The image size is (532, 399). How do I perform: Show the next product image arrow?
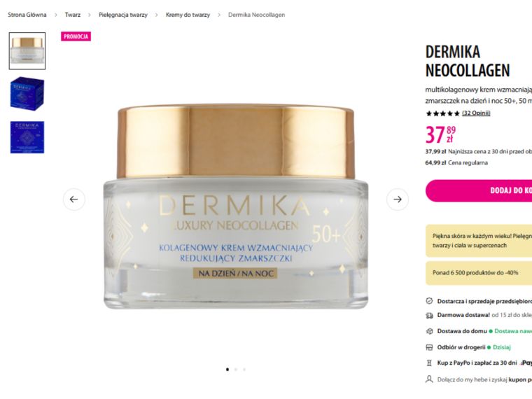(398, 199)
